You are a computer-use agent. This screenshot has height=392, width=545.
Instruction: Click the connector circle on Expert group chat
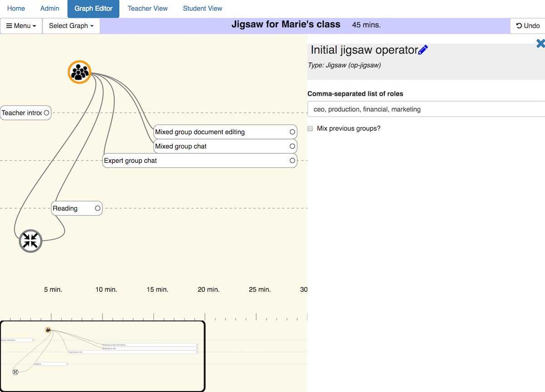click(292, 161)
